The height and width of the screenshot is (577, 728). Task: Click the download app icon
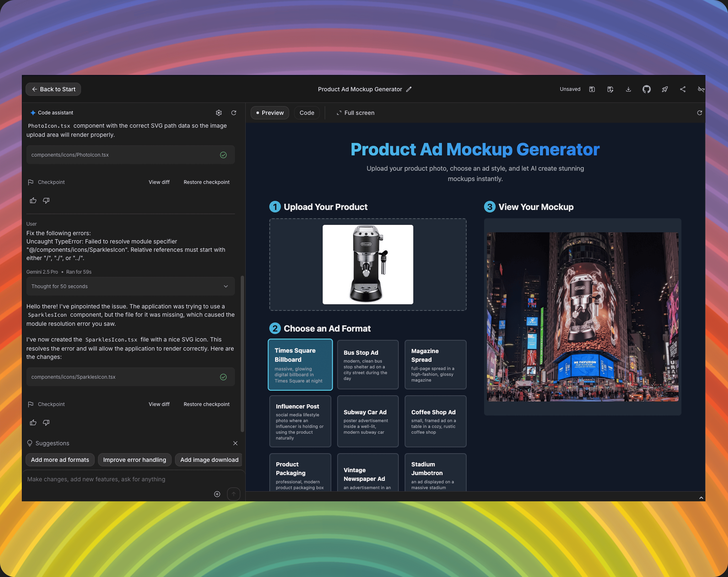pos(628,89)
